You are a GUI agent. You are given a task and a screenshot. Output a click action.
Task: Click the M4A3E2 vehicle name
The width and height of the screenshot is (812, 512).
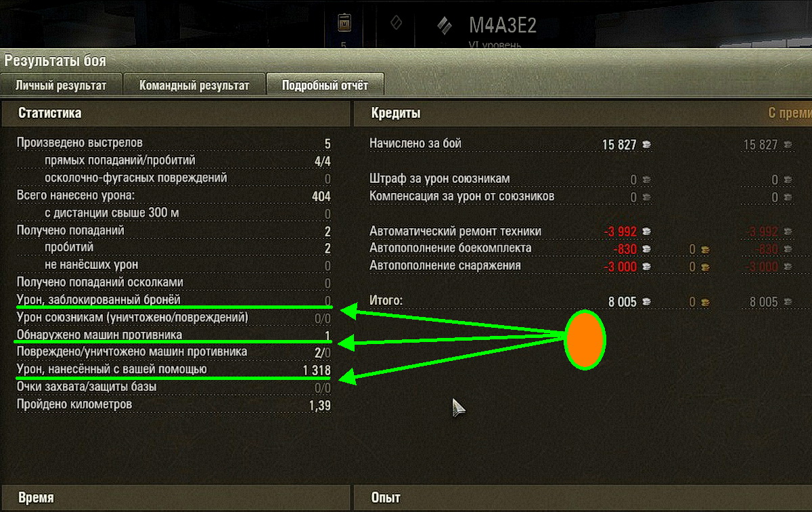(503, 26)
